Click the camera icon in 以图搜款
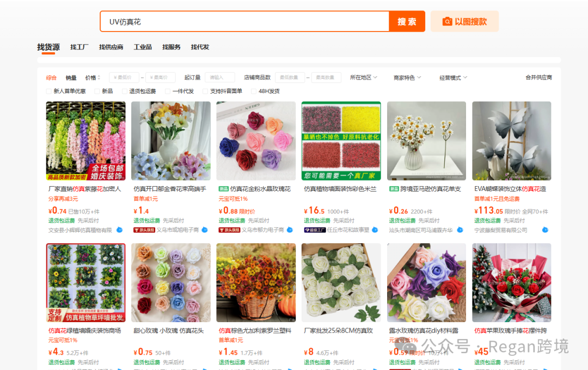 [x=447, y=21]
